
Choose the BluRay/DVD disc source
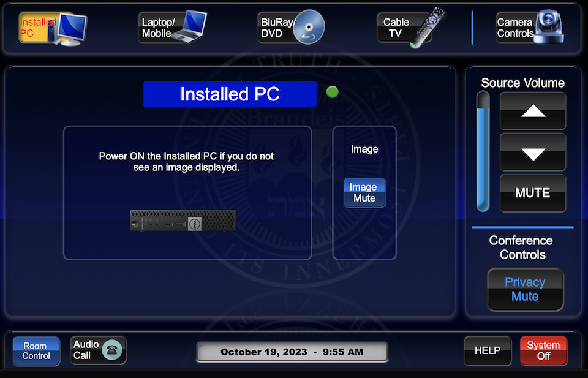click(308, 28)
